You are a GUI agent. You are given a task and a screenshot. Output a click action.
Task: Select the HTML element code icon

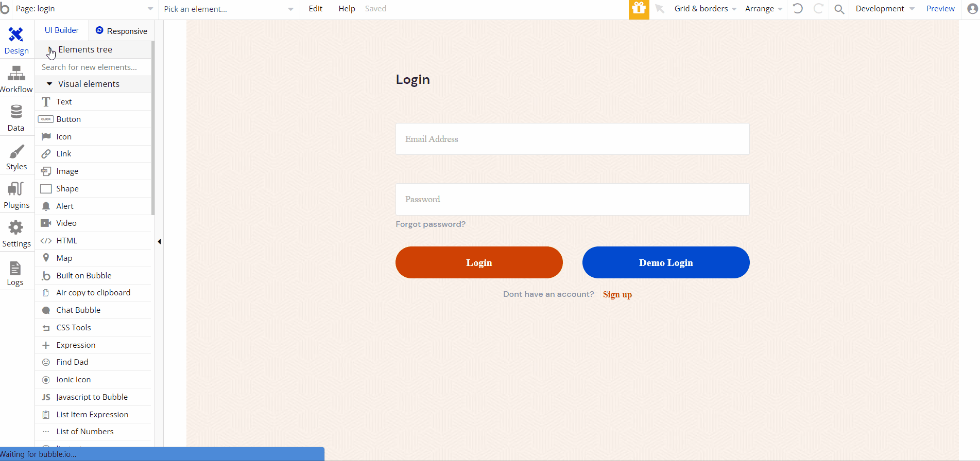pos(46,241)
